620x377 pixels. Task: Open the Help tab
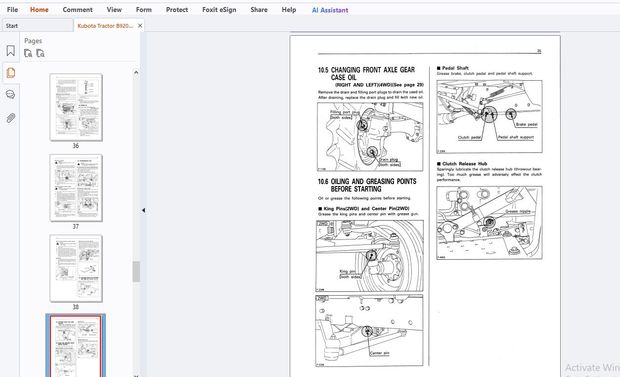pos(289,9)
